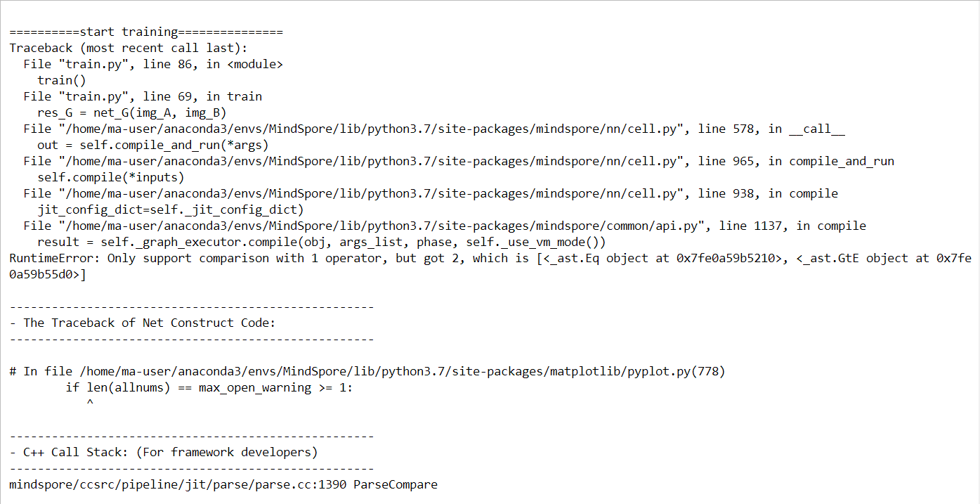Click the "res_G = net_G(img_A, img_B)" code line
The height and width of the screenshot is (504, 980).
(132, 112)
